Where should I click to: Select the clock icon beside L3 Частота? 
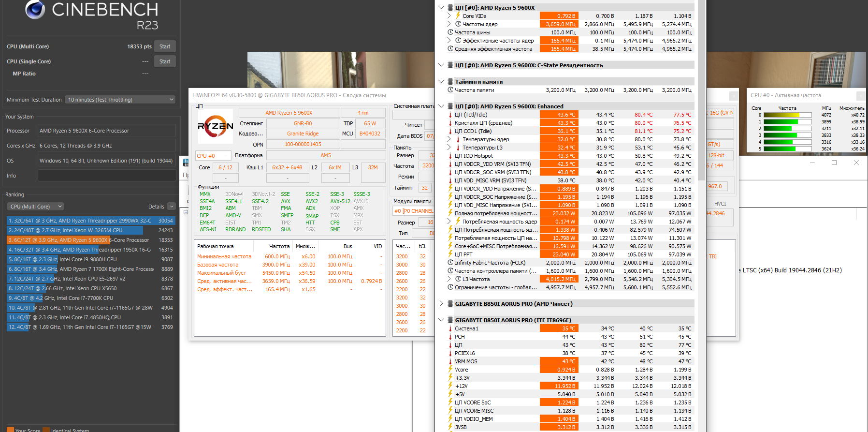tap(458, 279)
